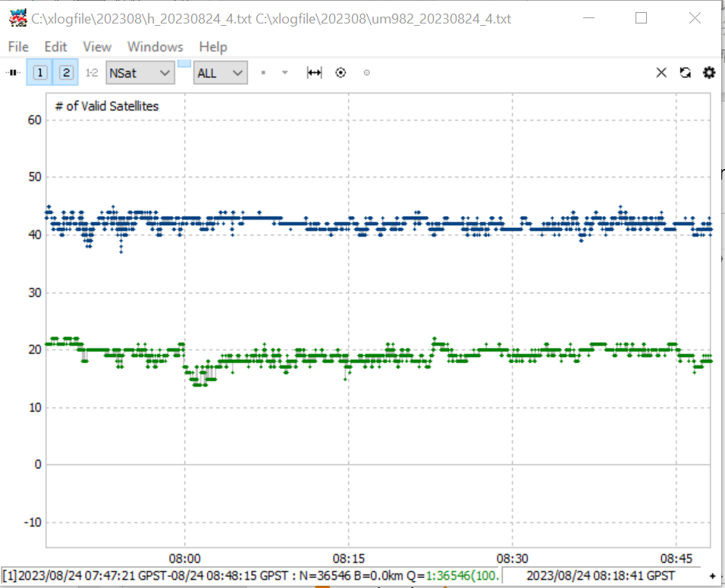Screen dimensions: 725x588
Task: Click the small grey square toolbar icon
Action: 263,73
